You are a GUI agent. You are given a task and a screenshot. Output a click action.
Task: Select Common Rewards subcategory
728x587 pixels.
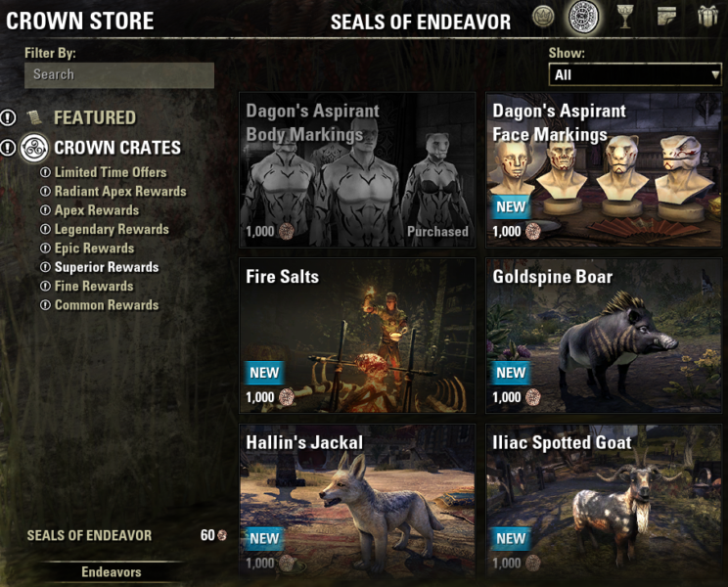[x=107, y=305]
